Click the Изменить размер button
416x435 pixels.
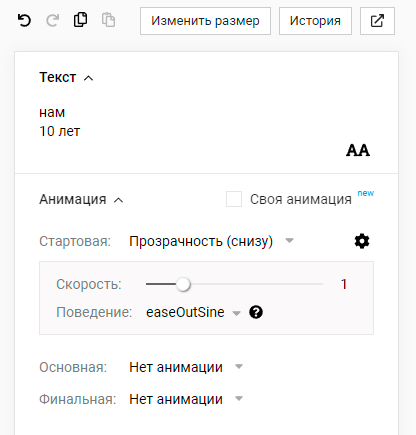click(x=205, y=21)
